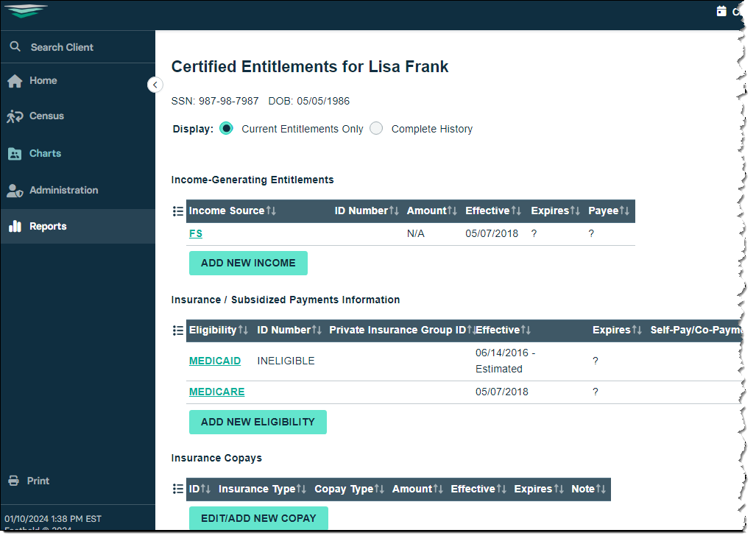Click the Print printer icon

13,481
